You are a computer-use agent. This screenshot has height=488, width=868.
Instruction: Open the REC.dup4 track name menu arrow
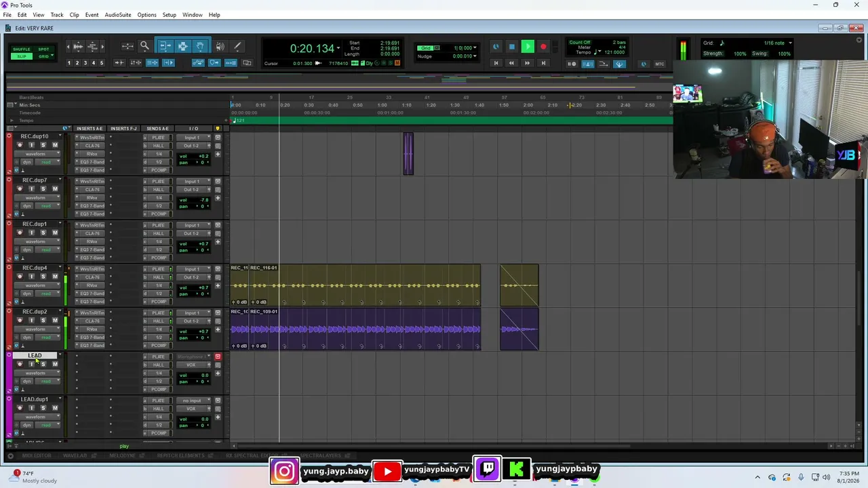60,268
